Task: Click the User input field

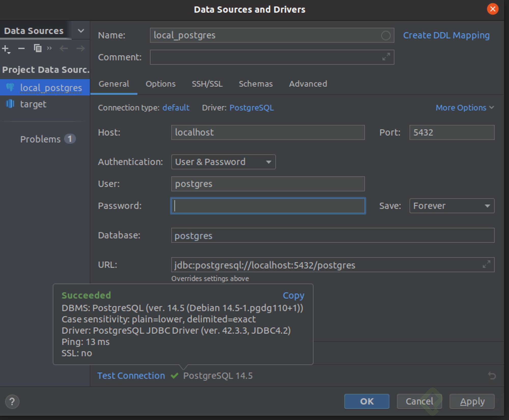Action: (x=268, y=184)
